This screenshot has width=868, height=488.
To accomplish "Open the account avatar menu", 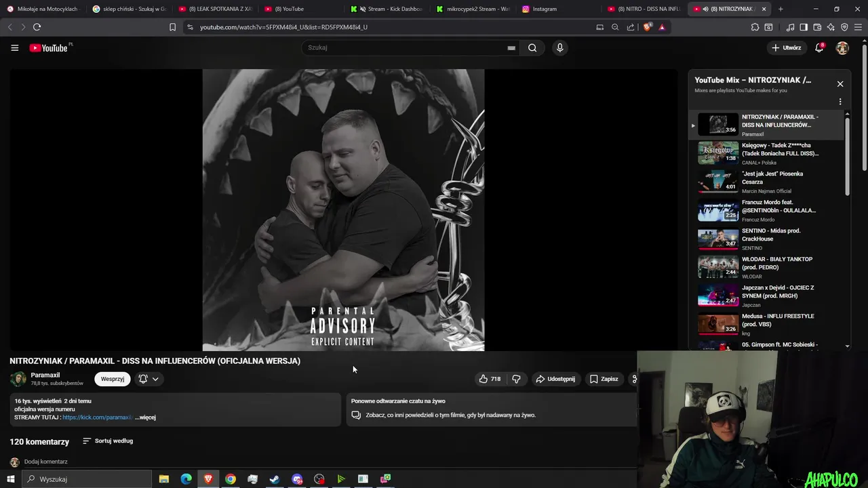I will click(842, 47).
